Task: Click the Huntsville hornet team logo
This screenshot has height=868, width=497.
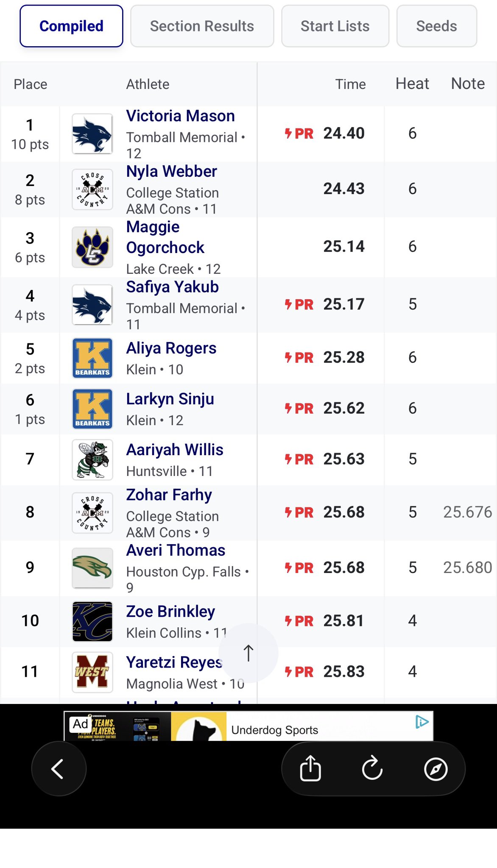Action: (x=92, y=459)
